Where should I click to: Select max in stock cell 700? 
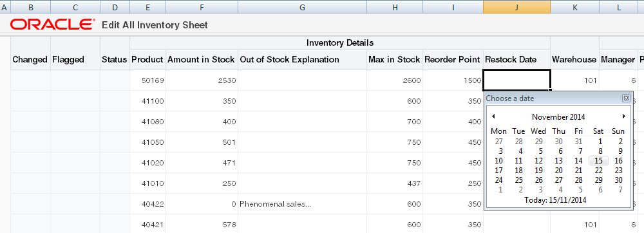pyautogui.click(x=395, y=122)
